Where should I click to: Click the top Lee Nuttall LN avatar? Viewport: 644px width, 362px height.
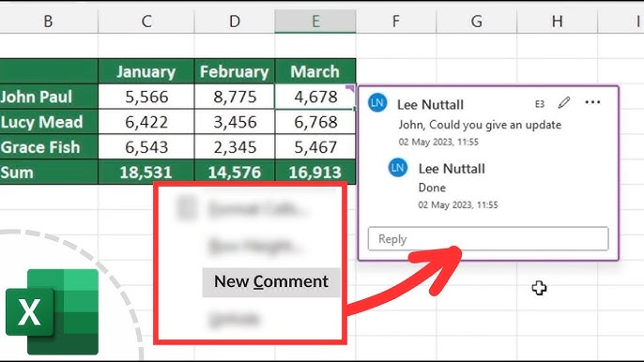377,102
